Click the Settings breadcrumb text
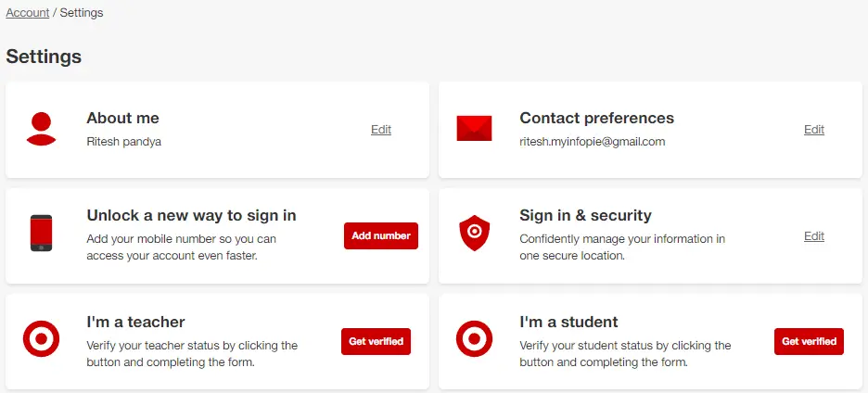868x393 pixels. 82,13
